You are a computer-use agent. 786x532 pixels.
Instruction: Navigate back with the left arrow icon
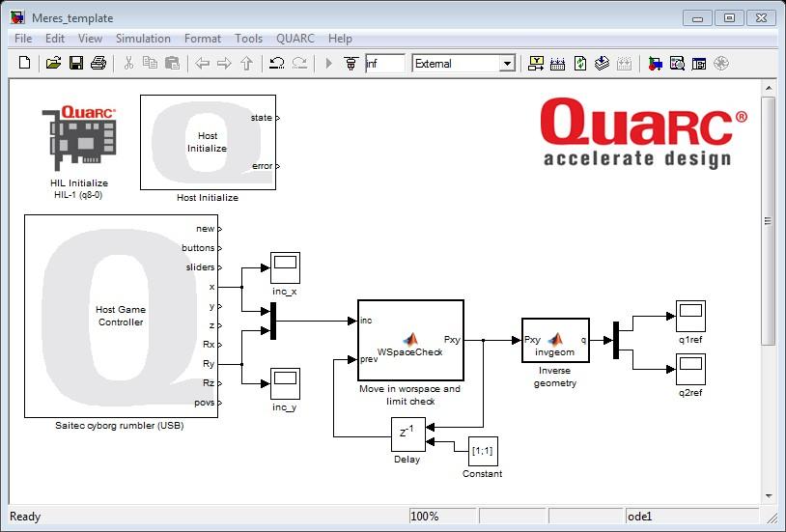202,63
